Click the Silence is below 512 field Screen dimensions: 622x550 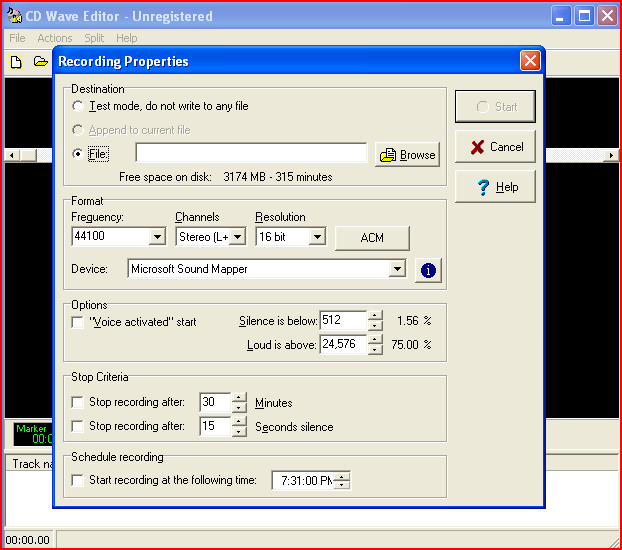pyautogui.click(x=343, y=320)
